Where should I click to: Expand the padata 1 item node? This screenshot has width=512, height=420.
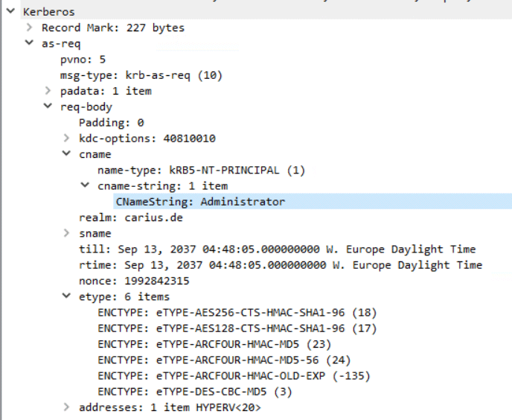pyautogui.click(x=48, y=91)
